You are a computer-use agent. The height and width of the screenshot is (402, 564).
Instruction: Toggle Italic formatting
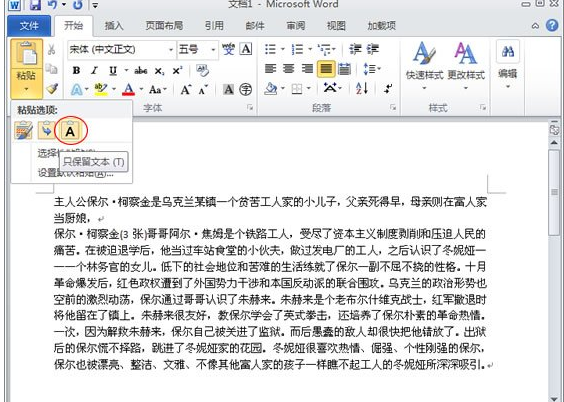(94, 70)
